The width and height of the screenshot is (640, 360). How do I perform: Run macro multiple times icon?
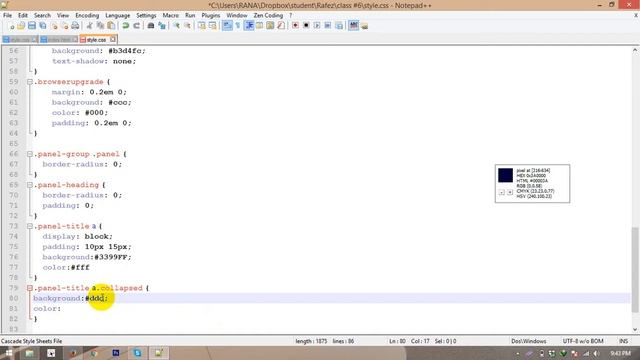point(328,26)
